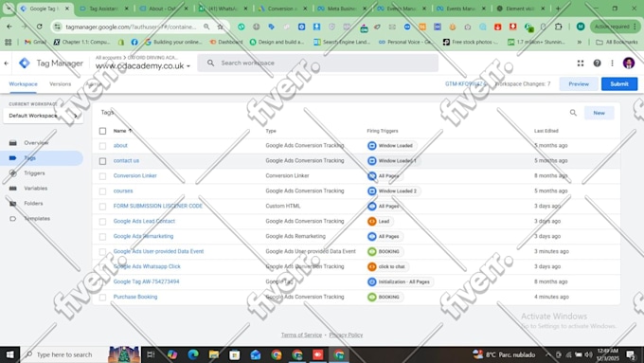Tick the checkbox for the courses tag

click(102, 191)
